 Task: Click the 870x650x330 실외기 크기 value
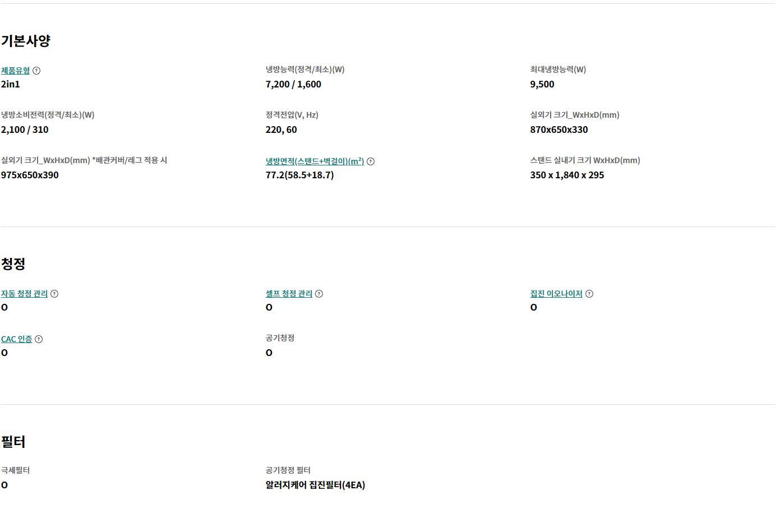559,130
